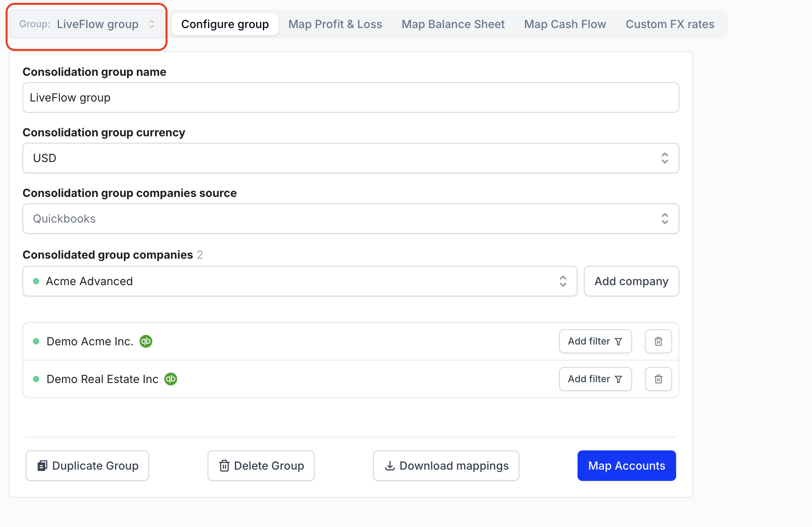Image resolution: width=812 pixels, height=527 pixels.
Task: Open the Quickbooks companies source dropdown
Action: tap(351, 219)
